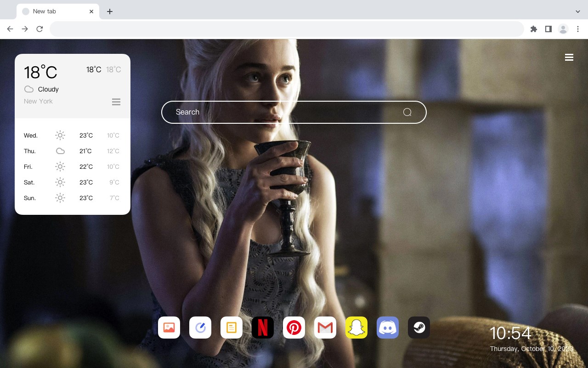
Task: Go forward to the next page
Action: (x=25, y=29)
